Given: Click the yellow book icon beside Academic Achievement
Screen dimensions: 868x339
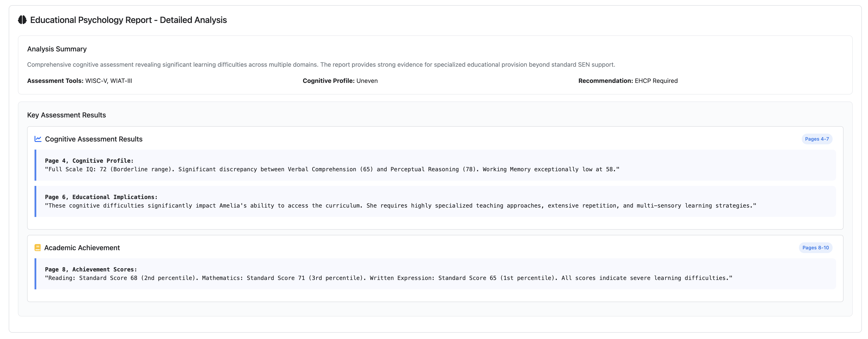Looking at the screenshot, I should [38, 248].
